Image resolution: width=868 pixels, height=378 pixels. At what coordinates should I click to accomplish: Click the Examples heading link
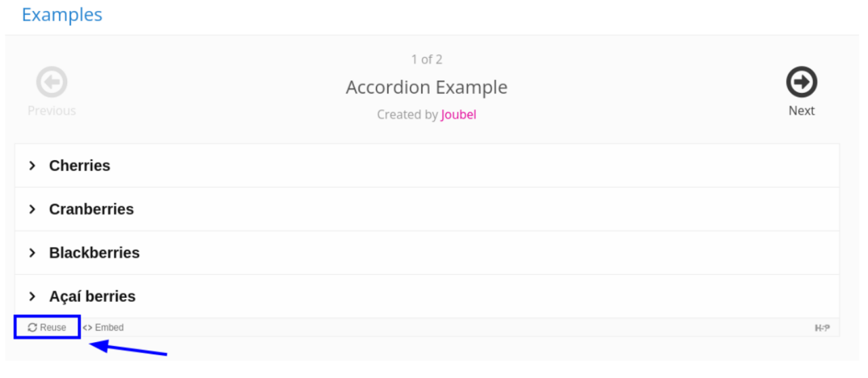62,15
